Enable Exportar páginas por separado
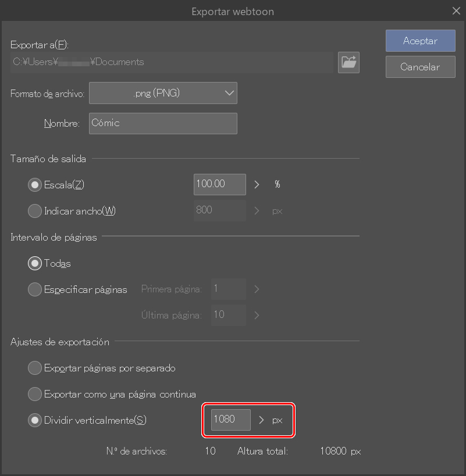466x476 pixels. click(x=35, y=368)
